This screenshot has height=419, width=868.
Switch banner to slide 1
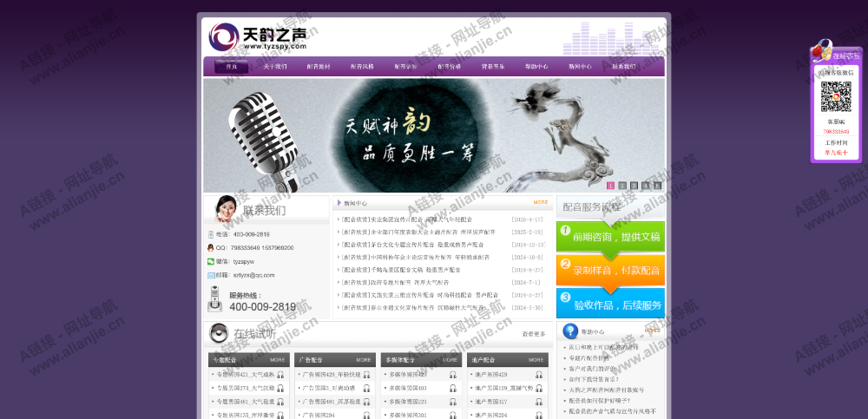click(x=611, y=186)
